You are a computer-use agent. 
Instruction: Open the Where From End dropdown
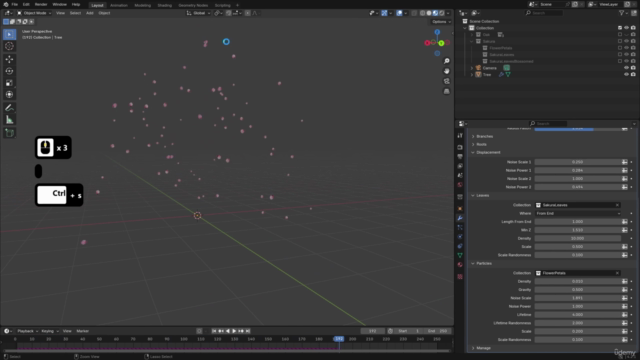578,213
